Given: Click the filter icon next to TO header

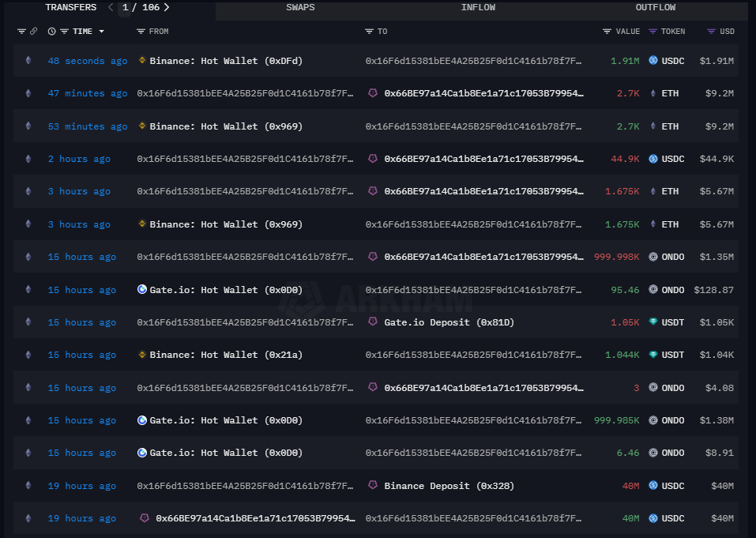Looking at the screenshot, I should click(369, 32).
